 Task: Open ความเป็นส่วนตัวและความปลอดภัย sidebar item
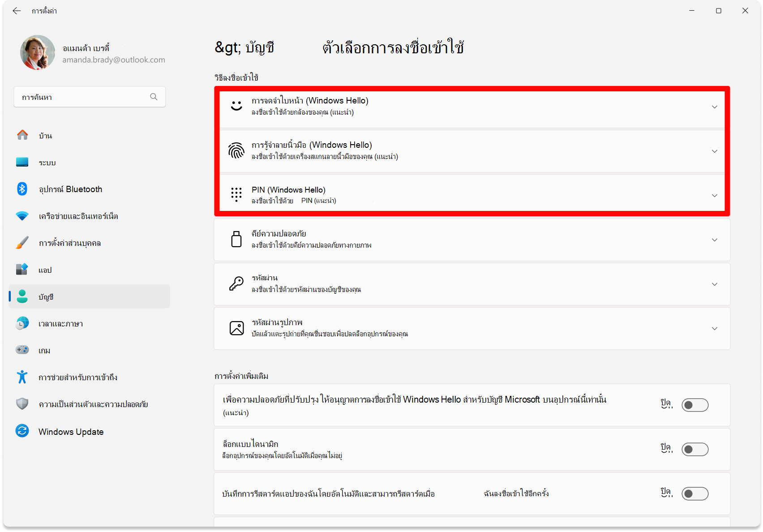coord(90,404)
